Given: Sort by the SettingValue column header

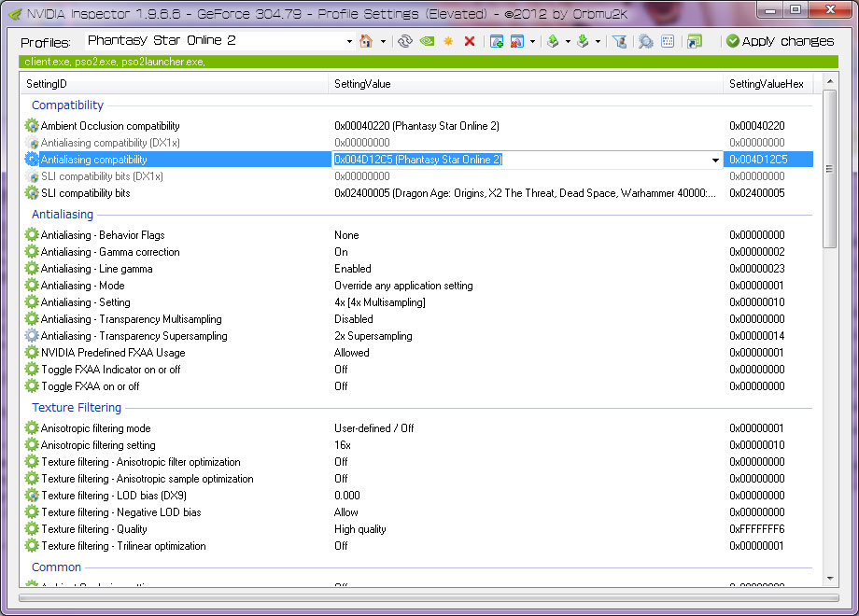Looking at the screenshot, I should click(526, 84).
